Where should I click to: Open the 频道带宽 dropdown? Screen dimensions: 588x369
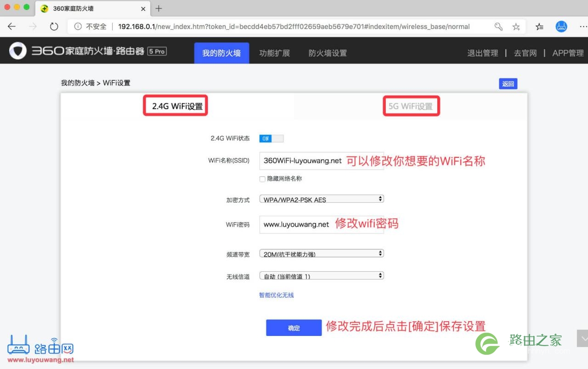coord(322,253)
